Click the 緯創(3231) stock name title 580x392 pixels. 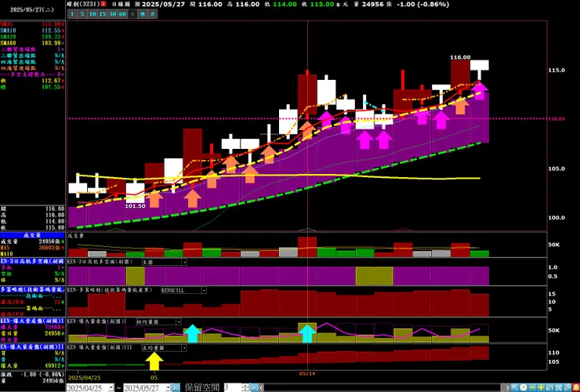(x=83, y=4)
